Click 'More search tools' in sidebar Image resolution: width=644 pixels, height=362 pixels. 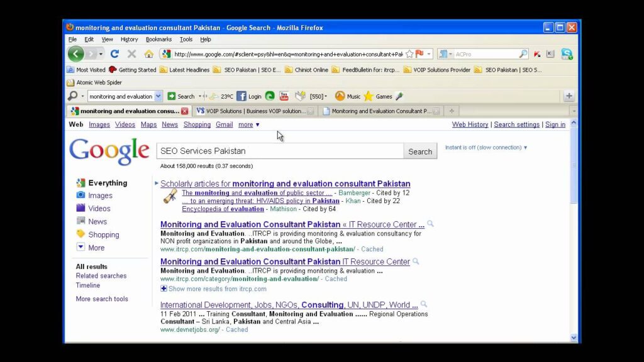pos(102,299)
